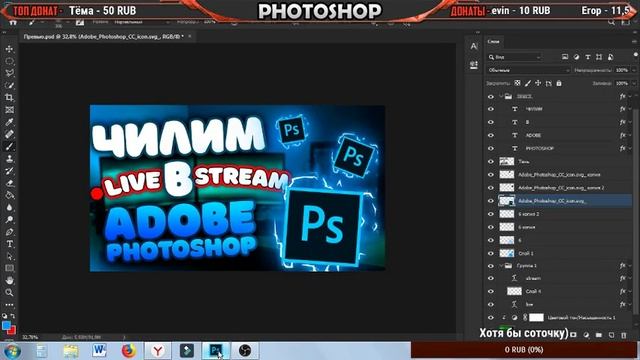
Task: Select the Paint Bucket tool
Action: click(x=9, y=196)
